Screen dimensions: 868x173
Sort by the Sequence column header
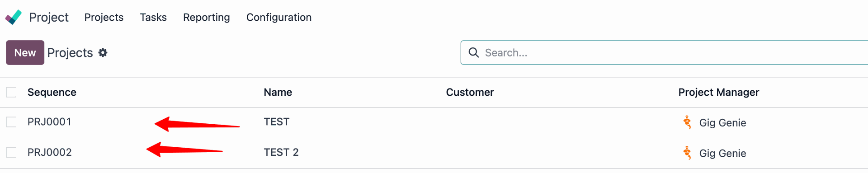[52, 92]
